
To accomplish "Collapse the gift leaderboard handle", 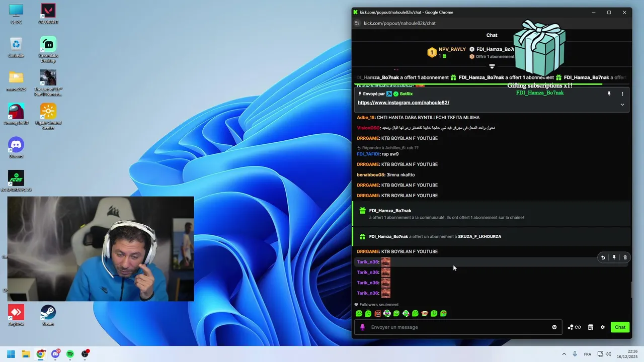I will click(x=492, y=66).
